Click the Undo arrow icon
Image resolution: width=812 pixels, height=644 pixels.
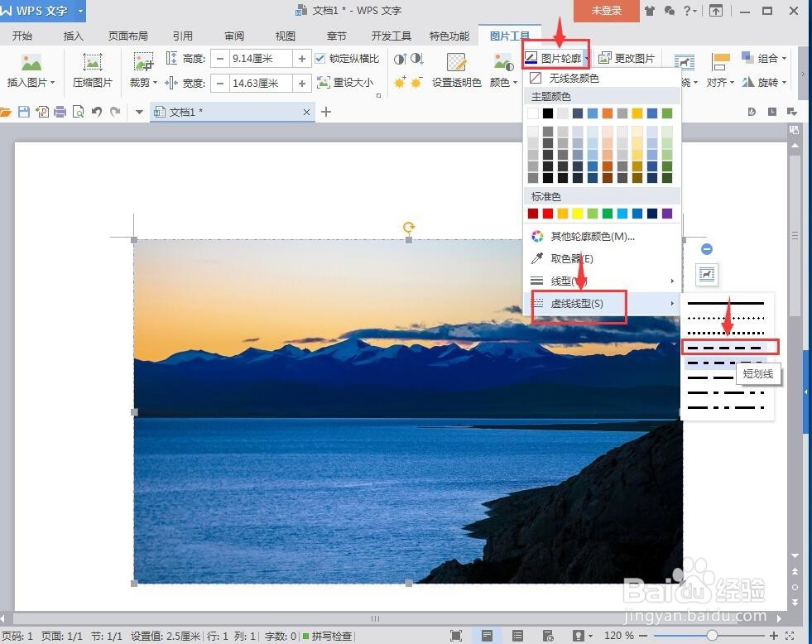pos(96,112)
